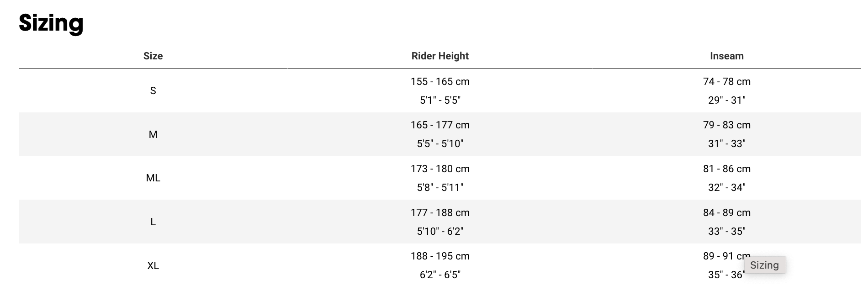Click the Size column header
Viewport: 868px width, 307px height.
click(x=153, y=56)
